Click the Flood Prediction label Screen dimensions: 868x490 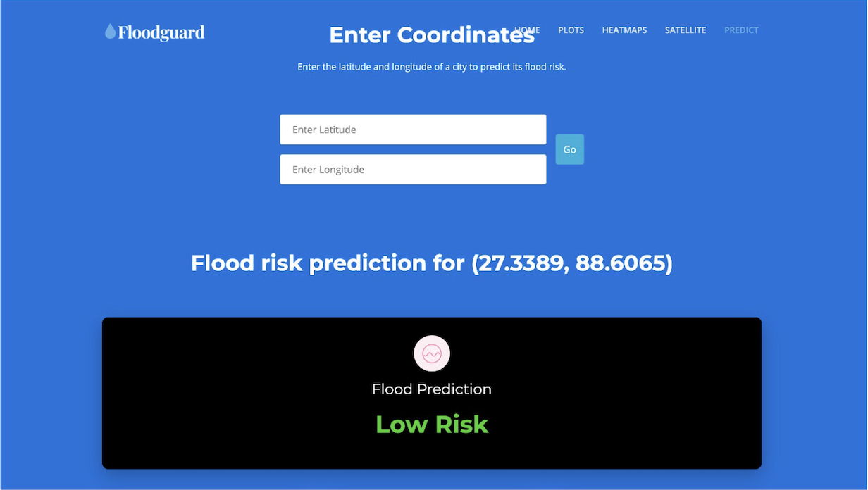(432, 389)
